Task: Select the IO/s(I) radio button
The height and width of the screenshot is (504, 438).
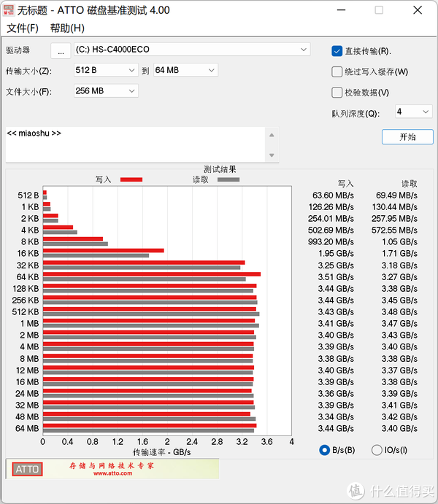Action: [377, 450]
